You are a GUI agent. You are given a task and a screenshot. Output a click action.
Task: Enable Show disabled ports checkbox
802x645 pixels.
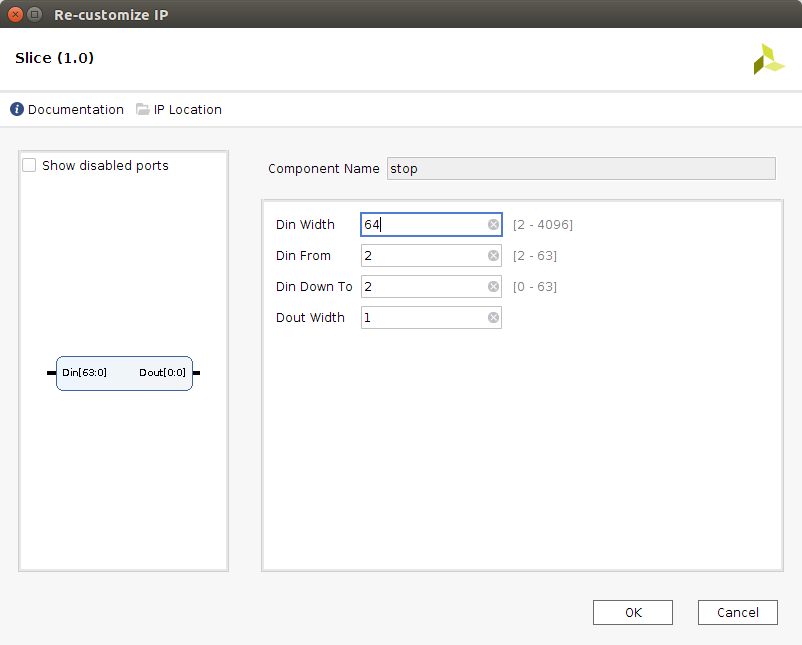tap(30, 166)
